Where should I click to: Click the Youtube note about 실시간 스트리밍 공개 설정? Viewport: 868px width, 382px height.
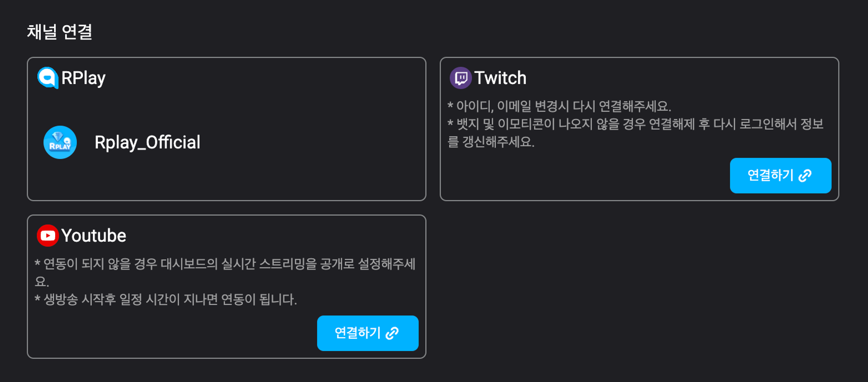point(225,273)
